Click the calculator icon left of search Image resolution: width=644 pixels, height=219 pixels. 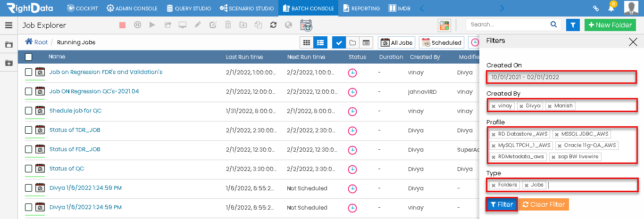click(x=444, y=25)
